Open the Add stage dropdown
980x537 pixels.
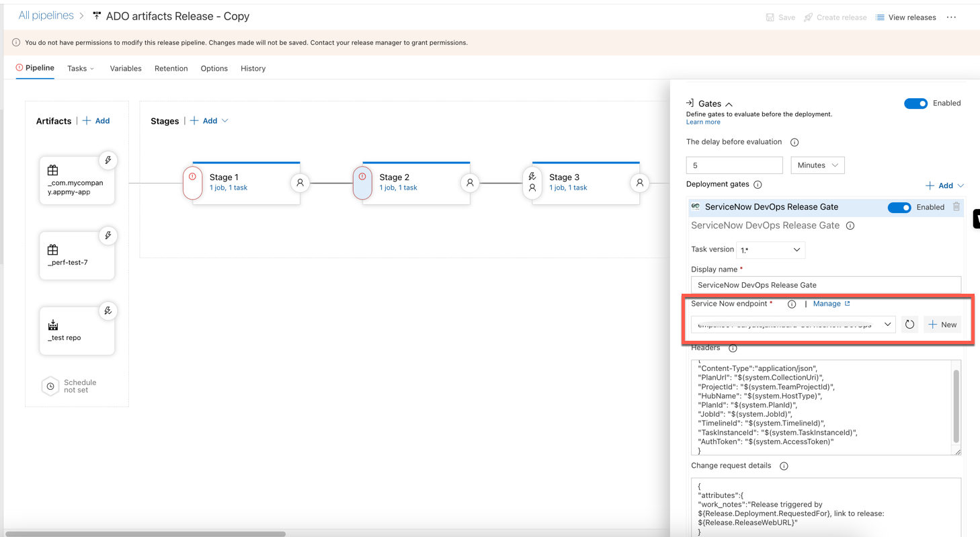209,121
